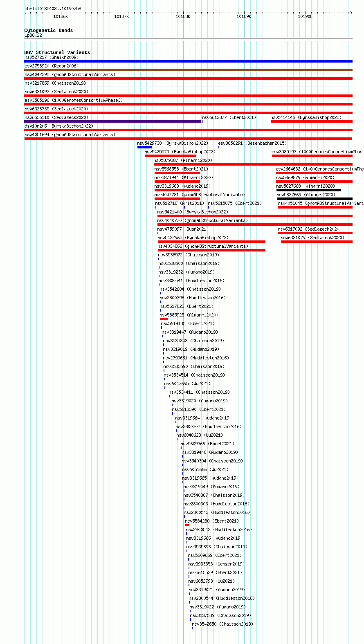Open variant label nsv2799661 (Huddleston2016)
Image resolution: width=364 pixels, height=644 pixels.
[x=196, y=358]
